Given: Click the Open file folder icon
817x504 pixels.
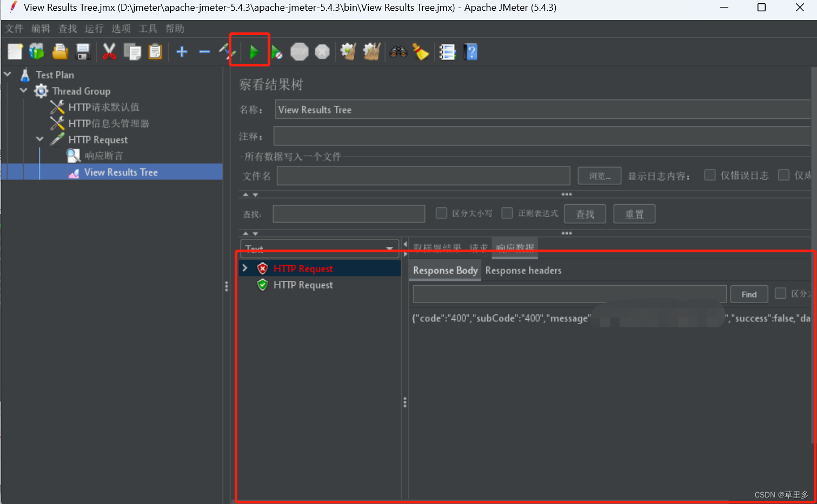Looking at the screenshot, I should click(60, 52).
